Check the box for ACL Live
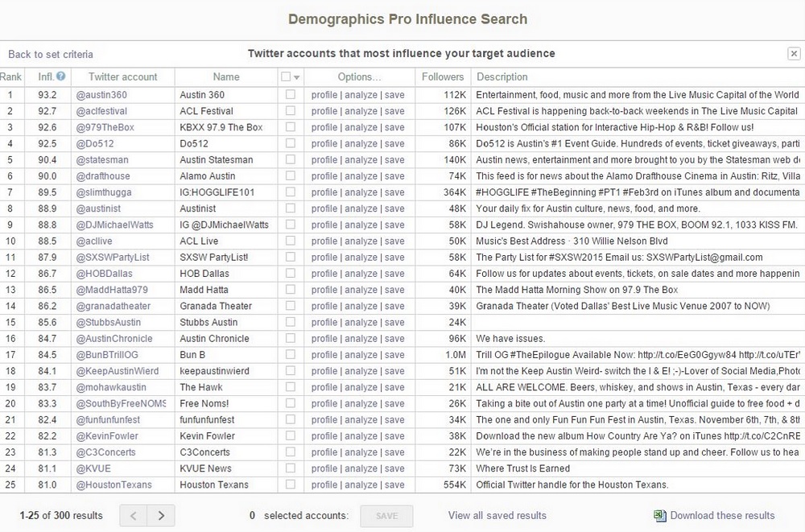Screen dimensions: 805x532 click(x=291, y=241)
